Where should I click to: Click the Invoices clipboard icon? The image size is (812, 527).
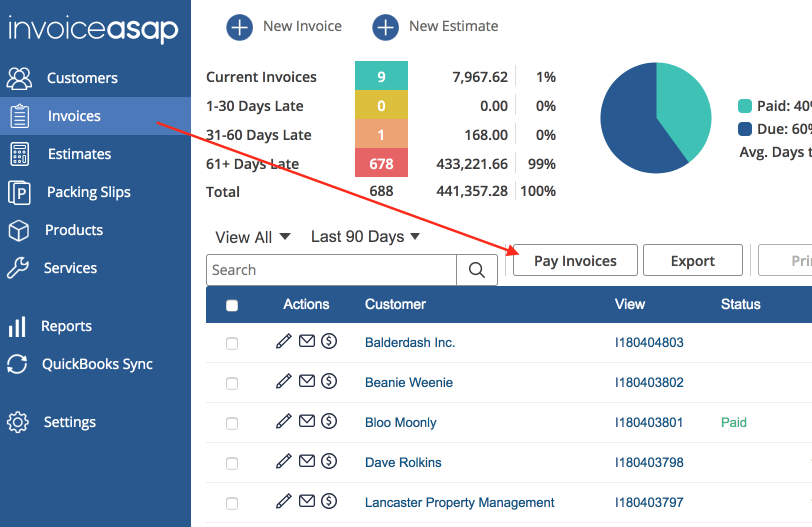pos(19,116)
